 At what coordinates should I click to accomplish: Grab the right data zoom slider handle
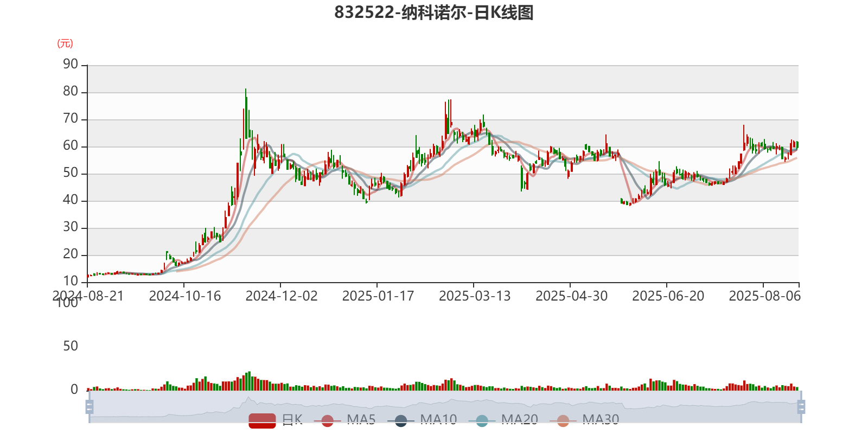pyautogui.click(x=801, y=407)
